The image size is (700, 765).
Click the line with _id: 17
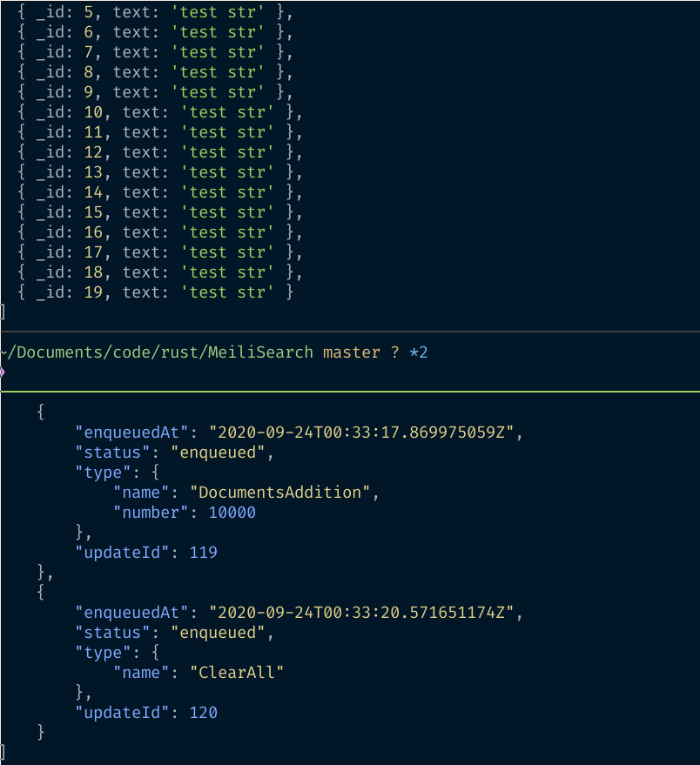click(159, 252)
